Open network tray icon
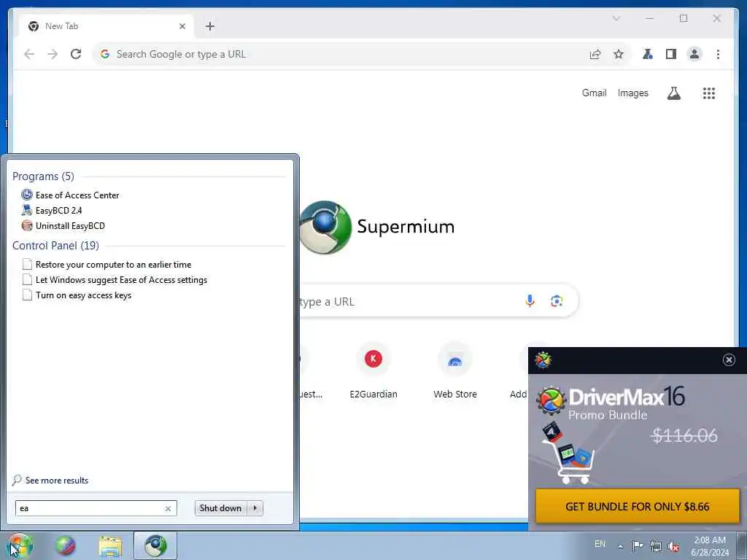This screenshot has height=560, width=747. [656, 546]
